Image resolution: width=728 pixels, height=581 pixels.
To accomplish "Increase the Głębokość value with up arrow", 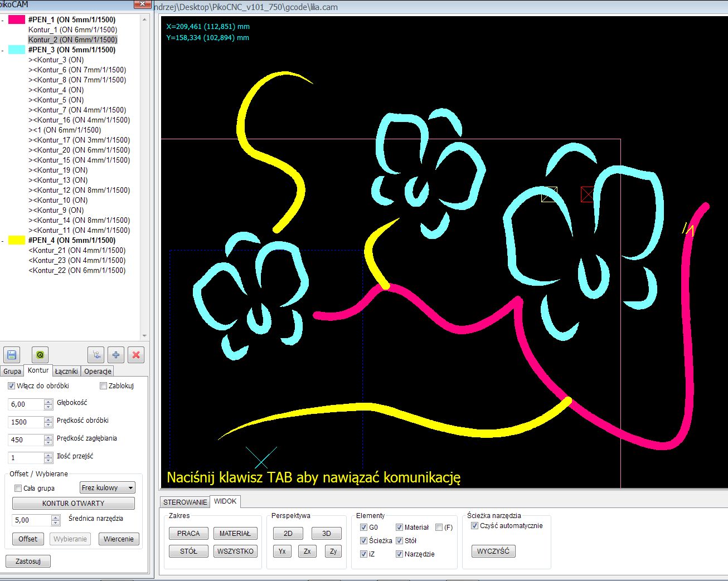I will point(48,402).
